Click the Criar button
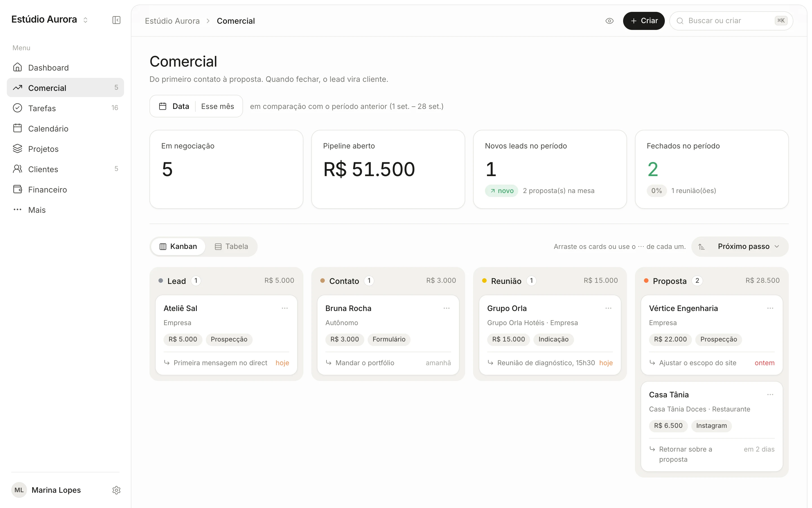This screenshot has width=812, height=508. 644,21
